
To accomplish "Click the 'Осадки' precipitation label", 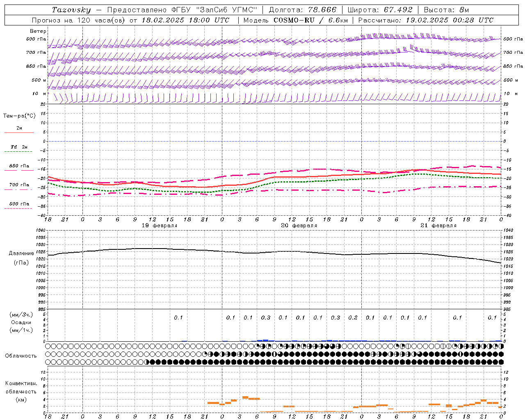I will [x=21, y=322].
